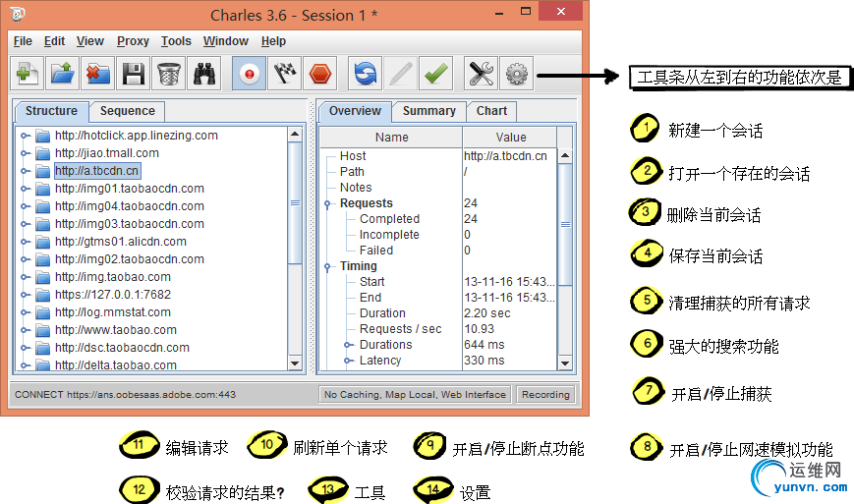
Task: Collapse the Requests group in Overview
Action: click(x=327, y=204)
